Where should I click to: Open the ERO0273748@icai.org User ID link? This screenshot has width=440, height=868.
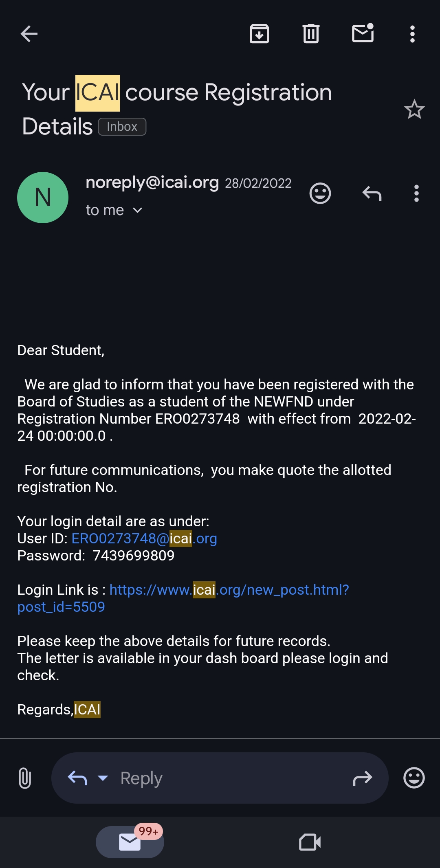pos(144,538)
